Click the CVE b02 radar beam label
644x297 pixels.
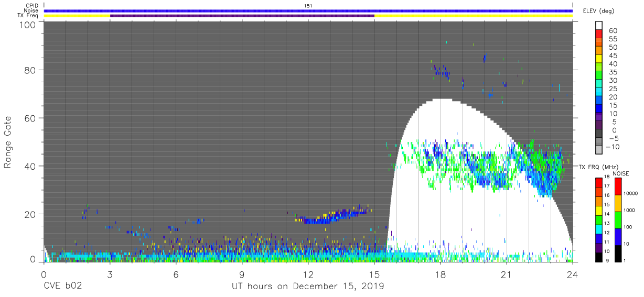62,287
